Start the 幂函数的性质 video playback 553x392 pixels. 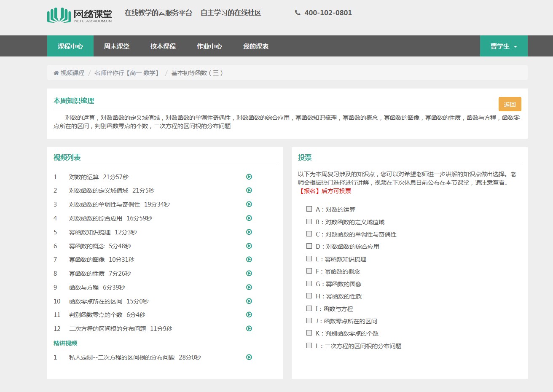[249, 274]
